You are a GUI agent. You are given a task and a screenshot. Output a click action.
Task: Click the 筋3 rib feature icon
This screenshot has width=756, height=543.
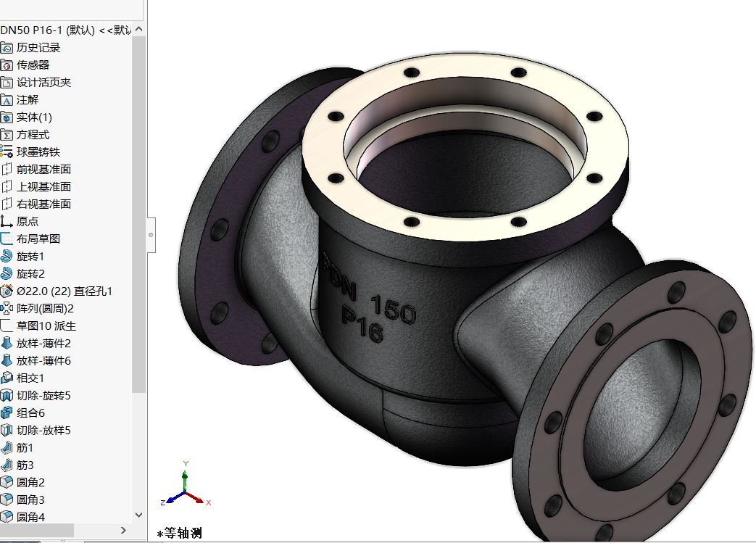click(7, 465)
